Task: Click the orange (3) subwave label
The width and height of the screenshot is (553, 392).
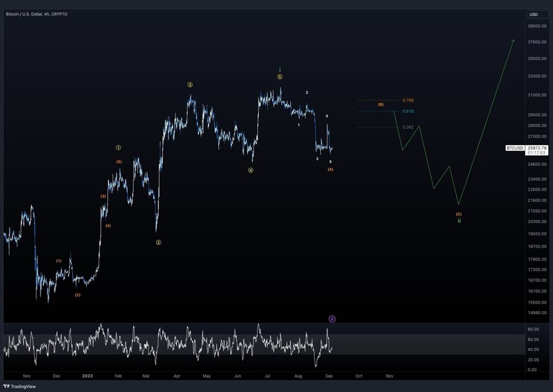Action: (x=103, y=197)
